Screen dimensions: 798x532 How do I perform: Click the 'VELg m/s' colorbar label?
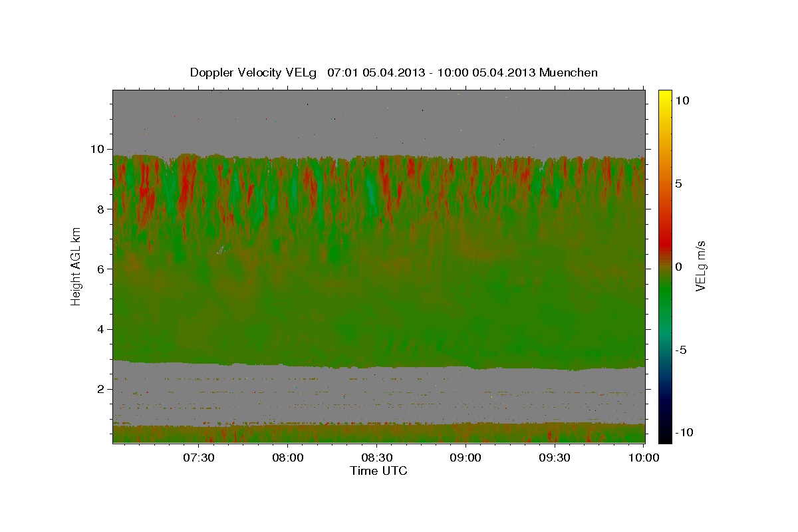700,265
